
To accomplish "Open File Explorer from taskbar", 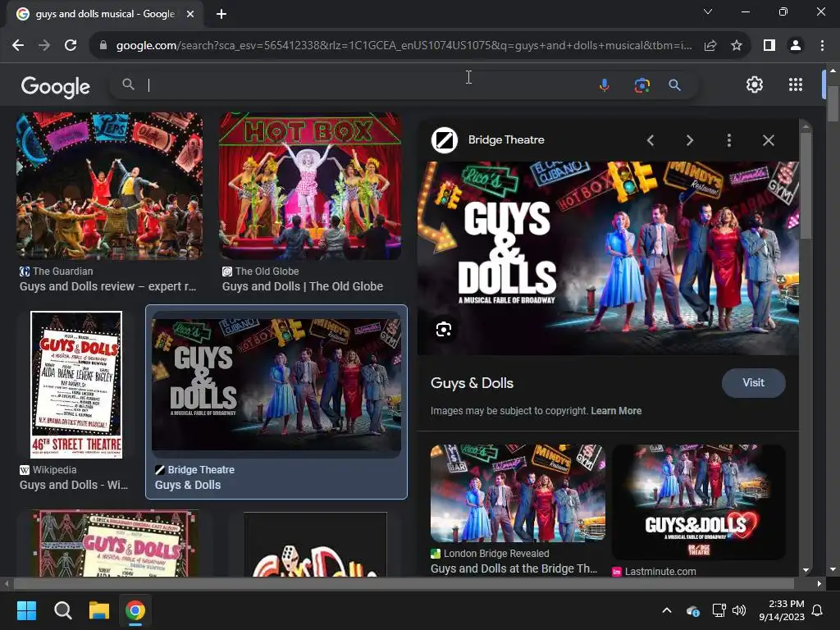I will (99, 610).
